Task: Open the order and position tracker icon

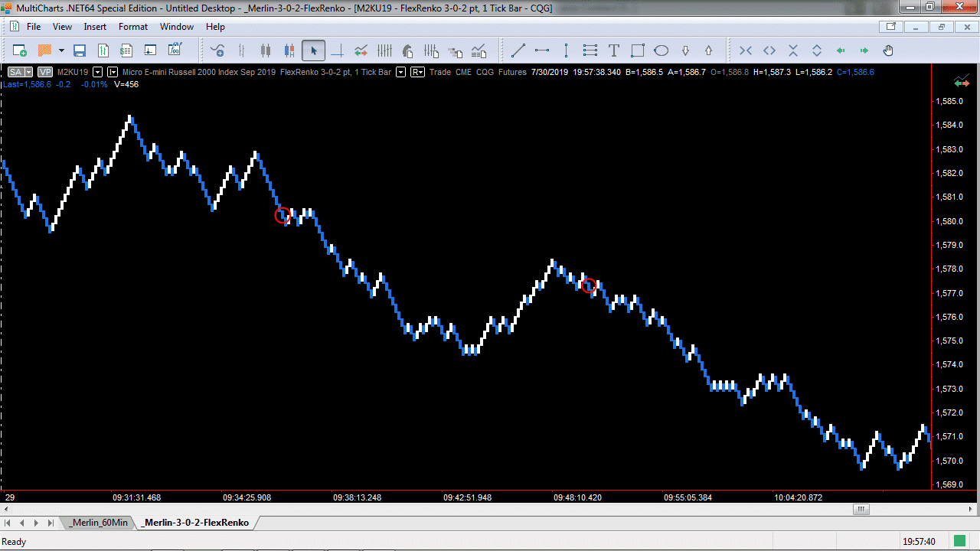Action: tap(126, 51)
